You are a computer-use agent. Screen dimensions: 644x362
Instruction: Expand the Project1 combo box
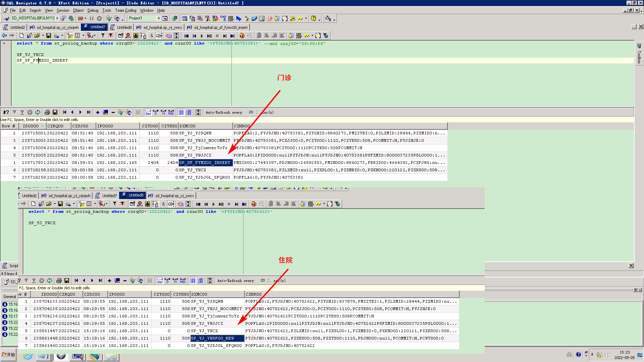pos(158,18)
